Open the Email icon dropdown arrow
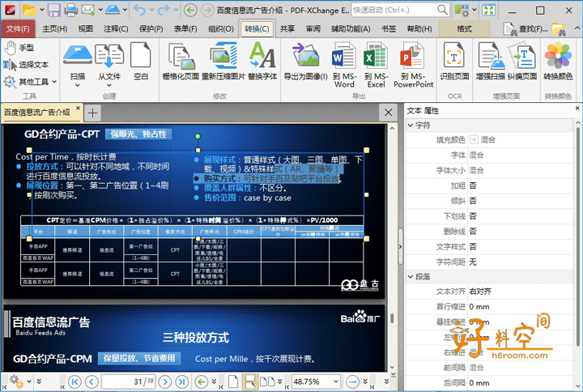Screen dimensions: 583x392 click(x=100, y=10)
